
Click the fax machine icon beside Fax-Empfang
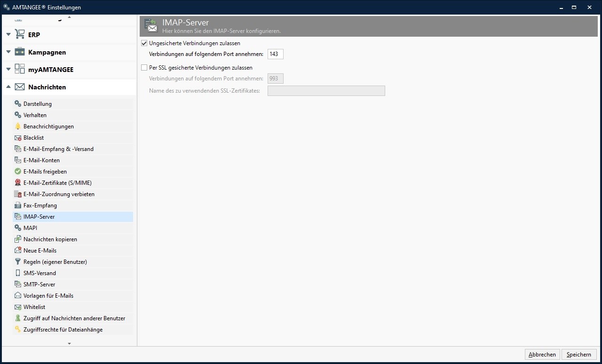(18, 206)
